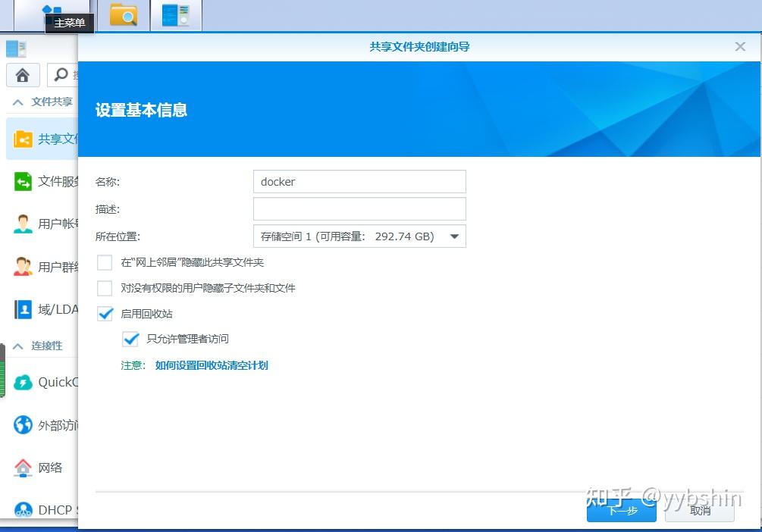Open File Station from the taskbar

(x=123, y=14)
